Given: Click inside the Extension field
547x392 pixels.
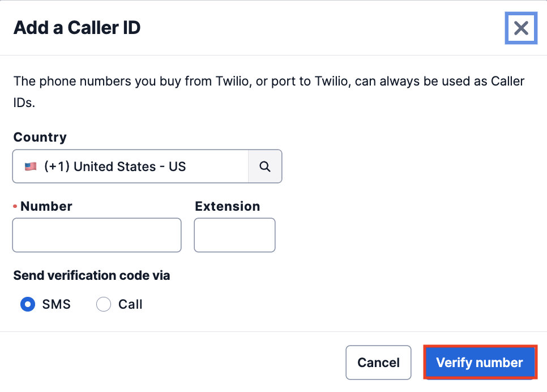Looking at the screenshot, I should (234, 235).
